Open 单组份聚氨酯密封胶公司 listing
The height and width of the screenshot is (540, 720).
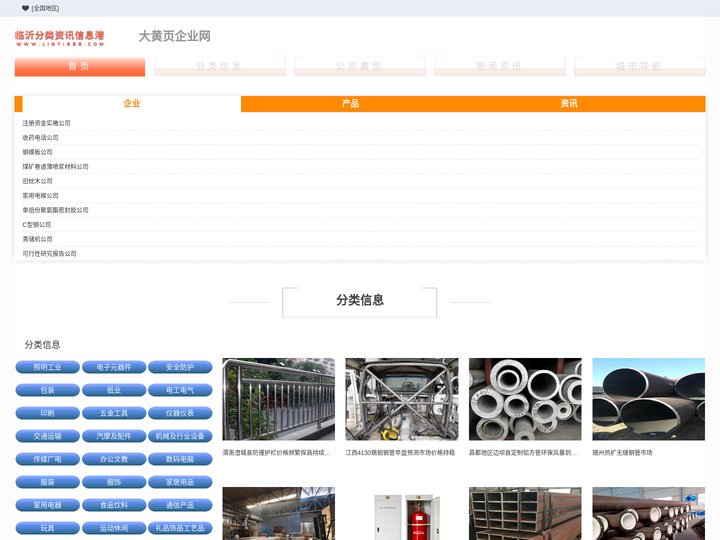[56, 210]
